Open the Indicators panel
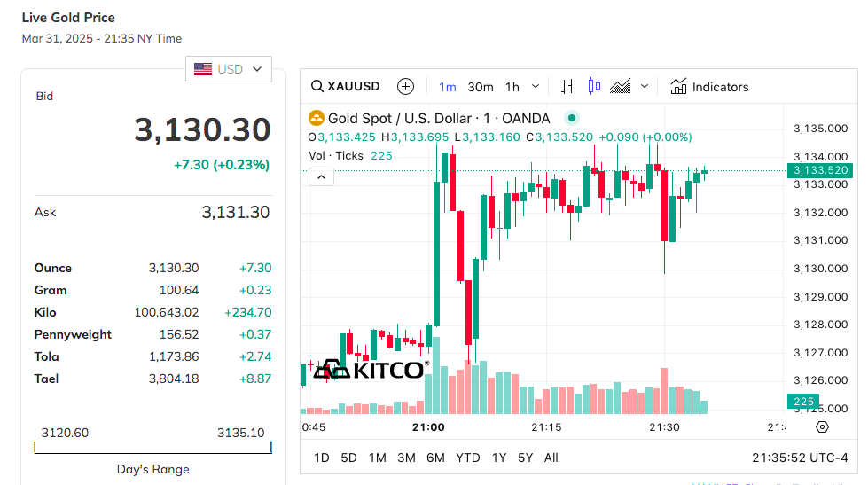 pos(709,86)
